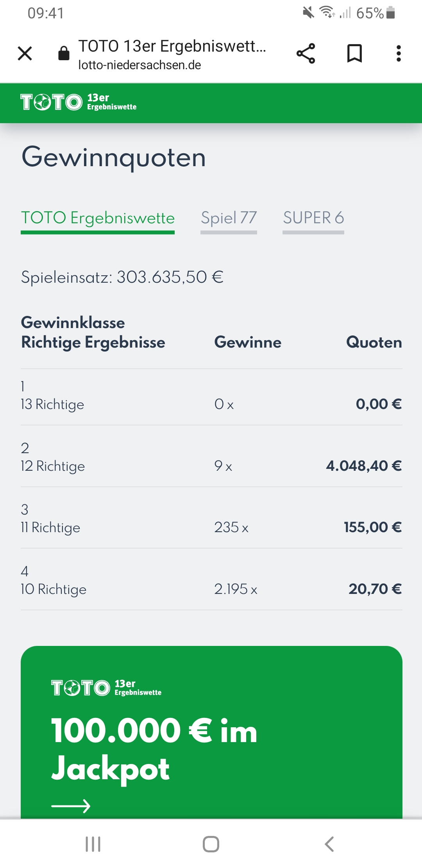The width and height of the screenshot is (422, 868).
Task: Open the three-dot browser menu
Action: pos(399,53)
